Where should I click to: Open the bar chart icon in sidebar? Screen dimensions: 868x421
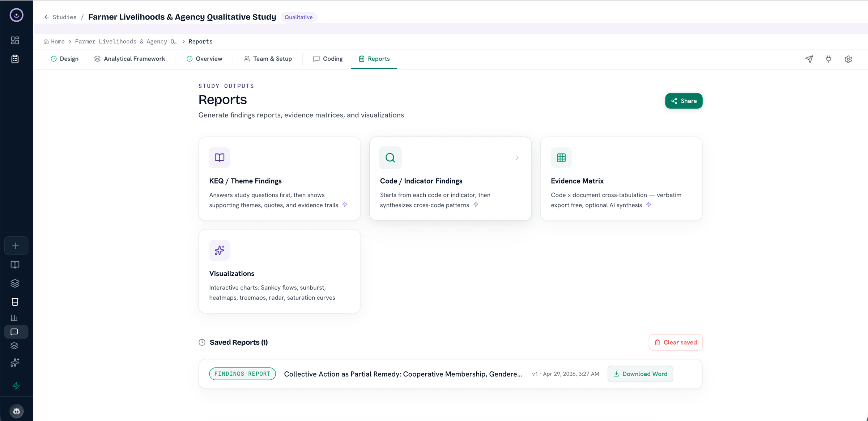coord(14,318)
